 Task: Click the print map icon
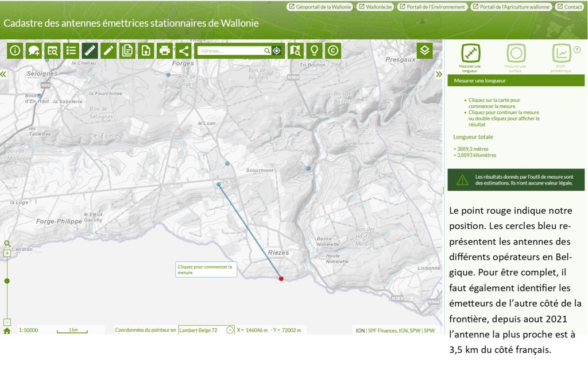(165, 51)
